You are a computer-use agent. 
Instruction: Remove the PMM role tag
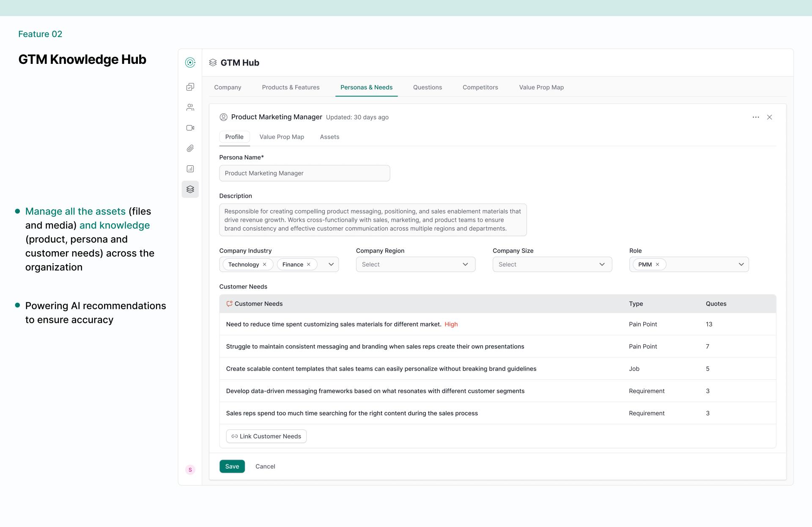point(658,264)
